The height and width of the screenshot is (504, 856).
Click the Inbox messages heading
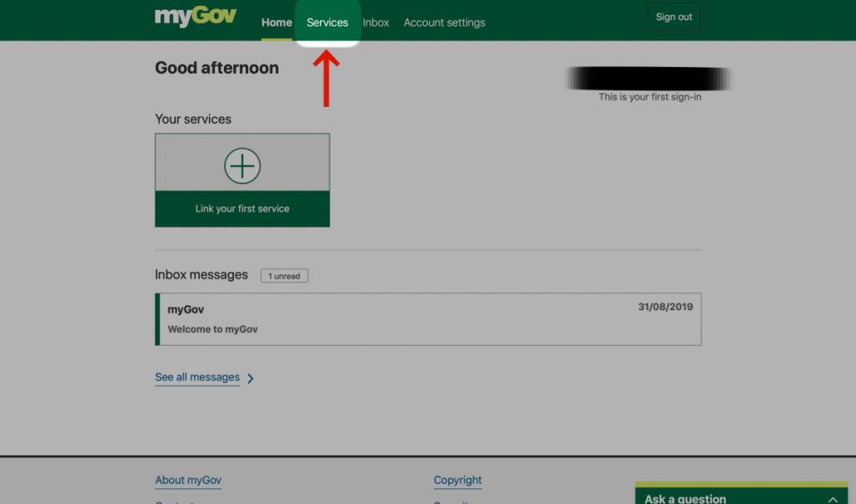click(x=201, y=275)
